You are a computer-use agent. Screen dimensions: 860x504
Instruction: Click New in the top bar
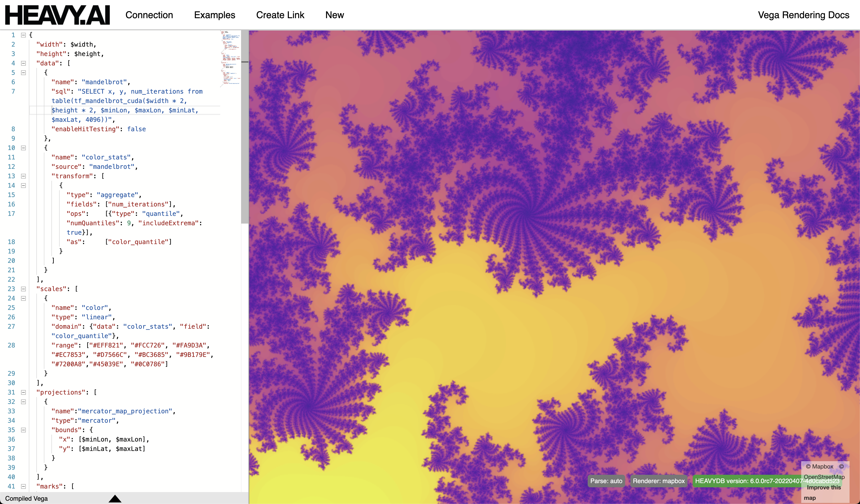[334, 15]
